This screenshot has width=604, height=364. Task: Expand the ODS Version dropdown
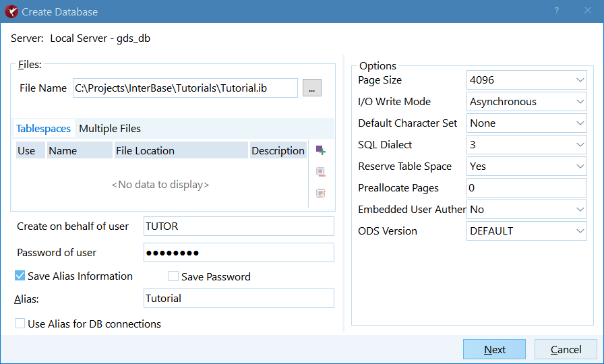pos(526,231)
